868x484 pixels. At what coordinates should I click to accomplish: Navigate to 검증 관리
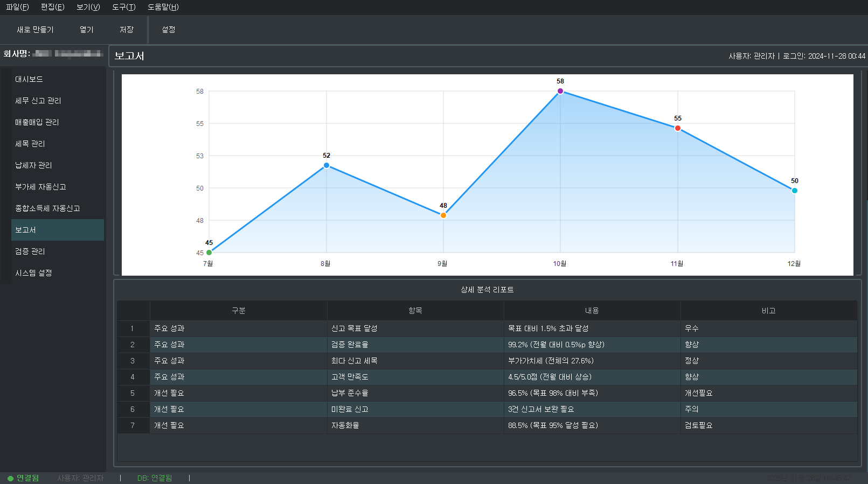pos(30,251)
